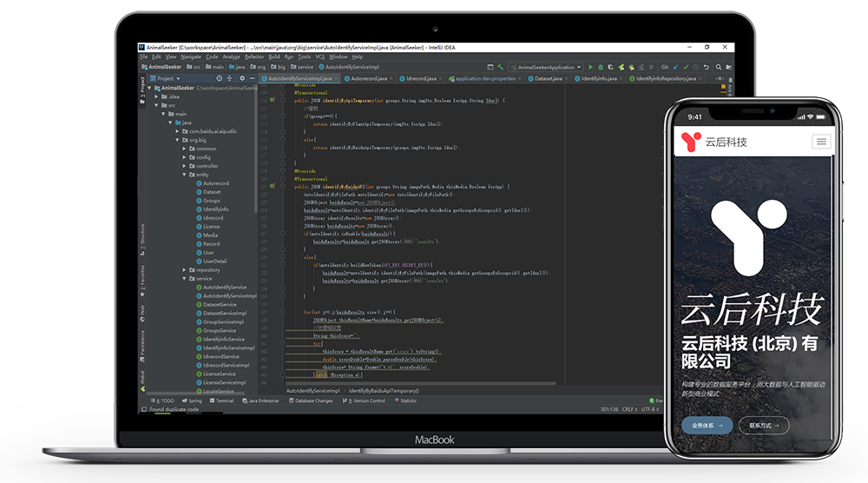Start debugging with the bug icon

click(600, 67)
